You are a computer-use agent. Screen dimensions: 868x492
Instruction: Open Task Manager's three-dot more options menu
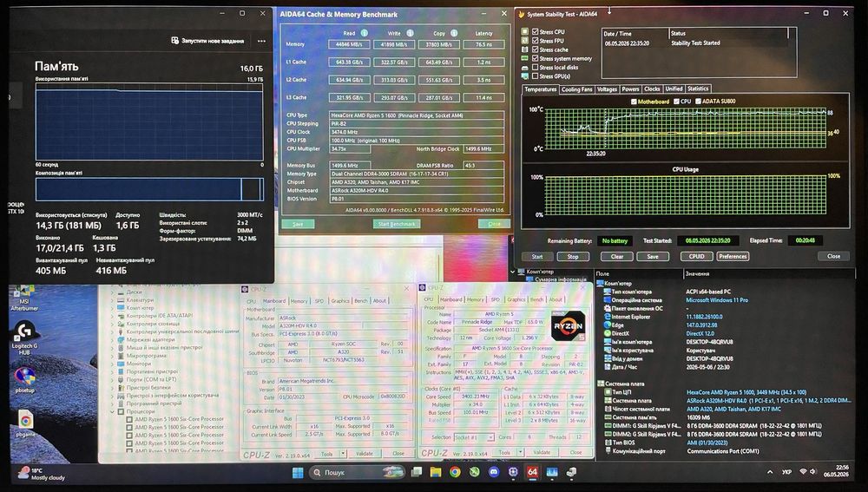(261, 41)
